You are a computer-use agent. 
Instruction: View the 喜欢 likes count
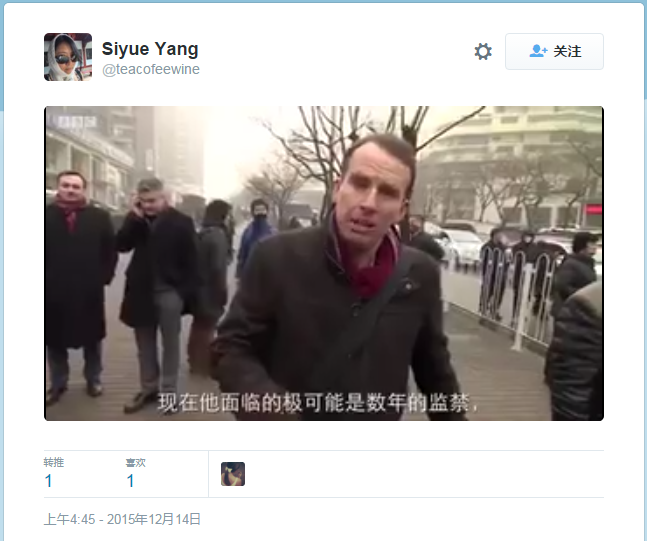pos(136,473)
